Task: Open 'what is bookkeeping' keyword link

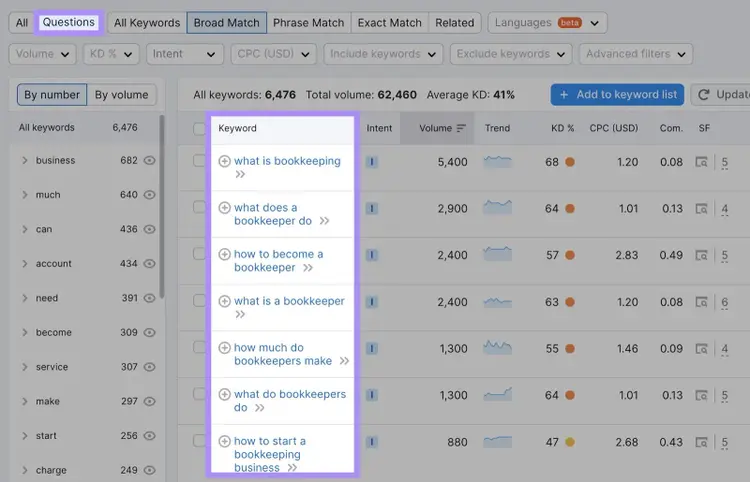Action: click(287, 161)
